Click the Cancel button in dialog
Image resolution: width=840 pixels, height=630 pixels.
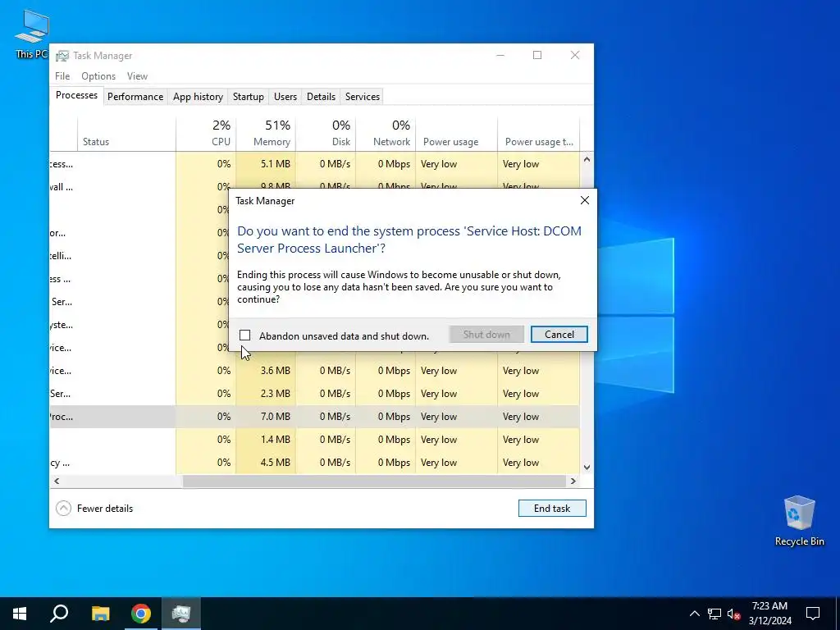(x=559, y=335)
